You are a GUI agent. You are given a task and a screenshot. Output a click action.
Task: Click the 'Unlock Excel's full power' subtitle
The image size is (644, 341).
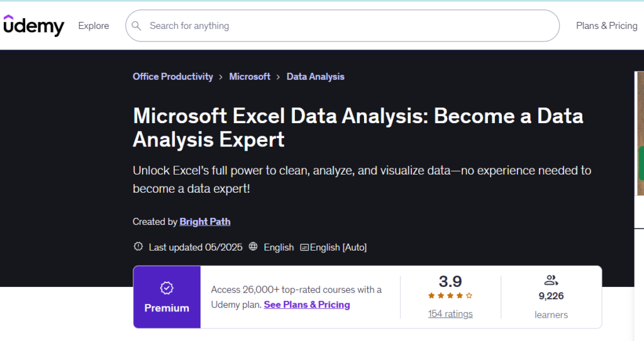362,180
